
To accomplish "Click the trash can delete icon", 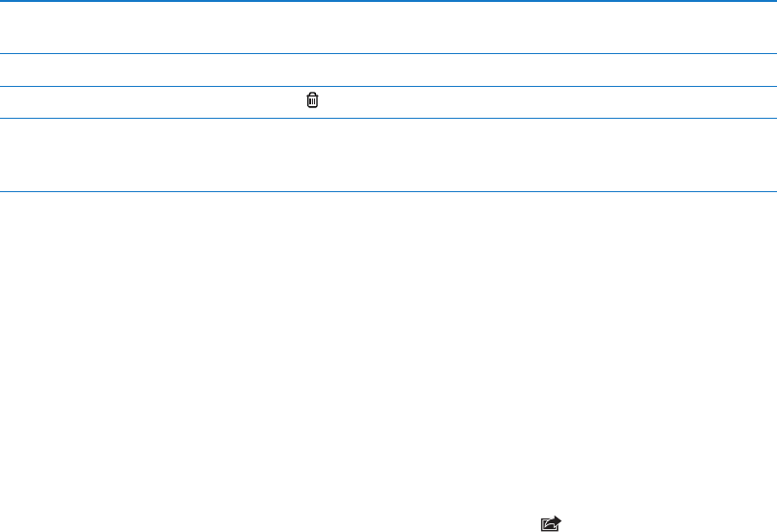I will pos(312,100).
